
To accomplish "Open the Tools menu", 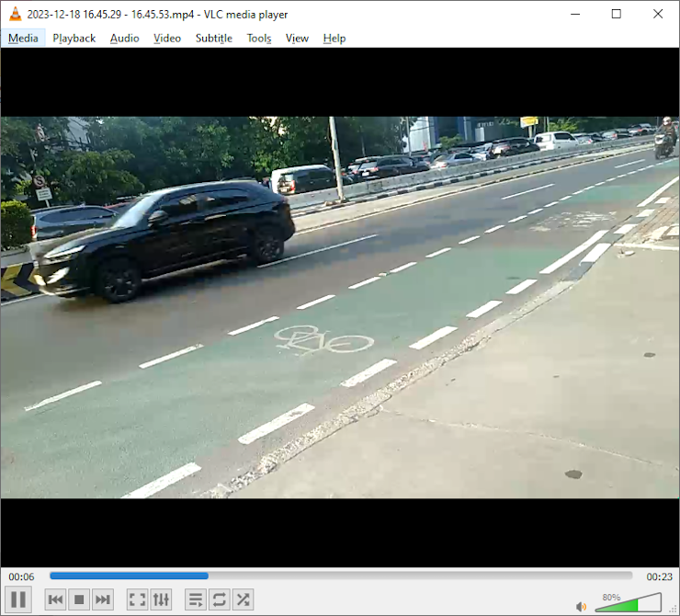I will tap(259, 39).
